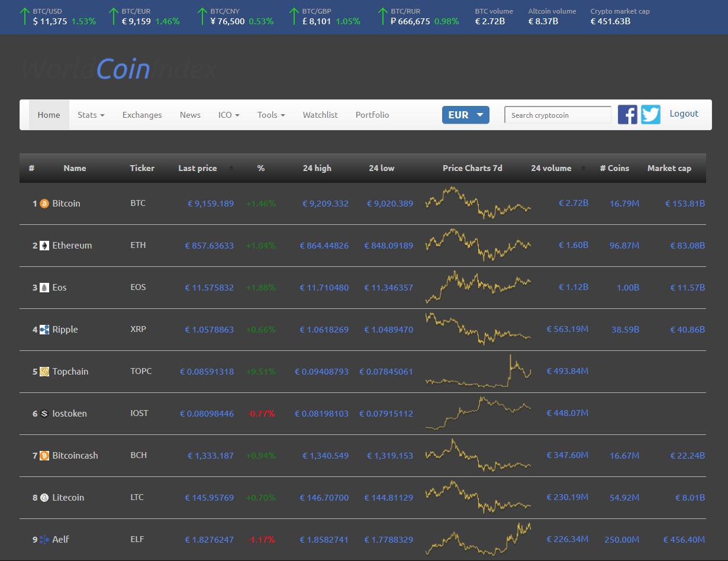The image size is (728, 561).
Task: Click Aelf change -1.17%
Action: pyautogui.click(x=261, y=540)
